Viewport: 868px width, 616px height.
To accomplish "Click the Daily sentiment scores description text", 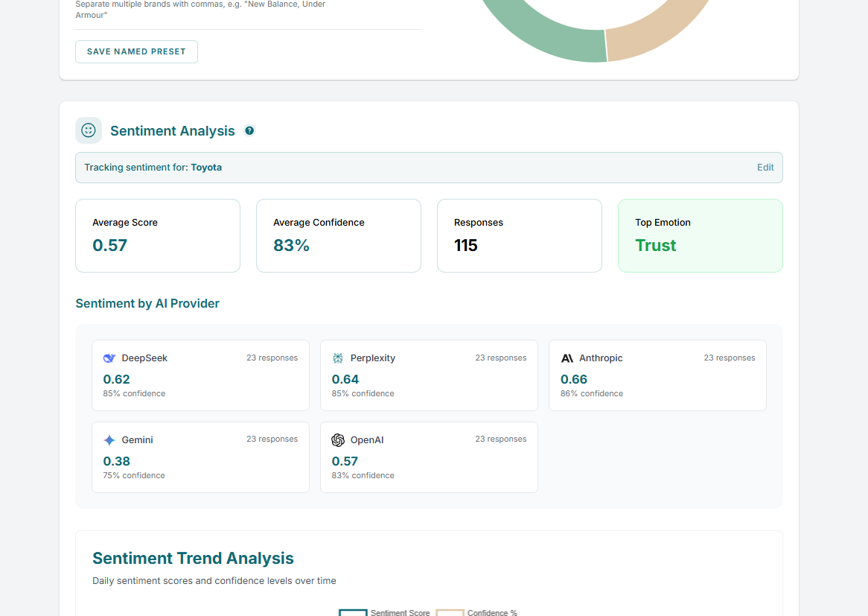I will 214,580.
